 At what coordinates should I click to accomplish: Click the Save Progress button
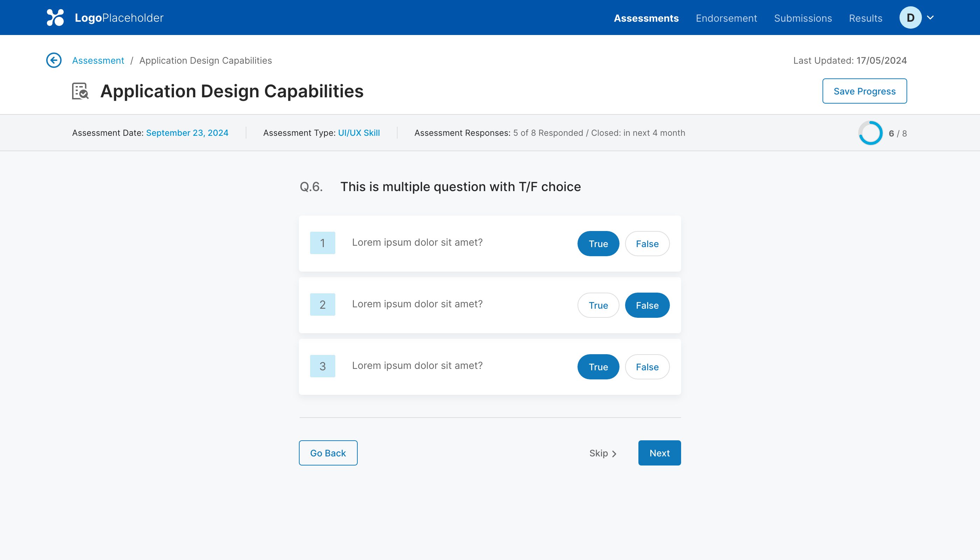click(864, 91)
